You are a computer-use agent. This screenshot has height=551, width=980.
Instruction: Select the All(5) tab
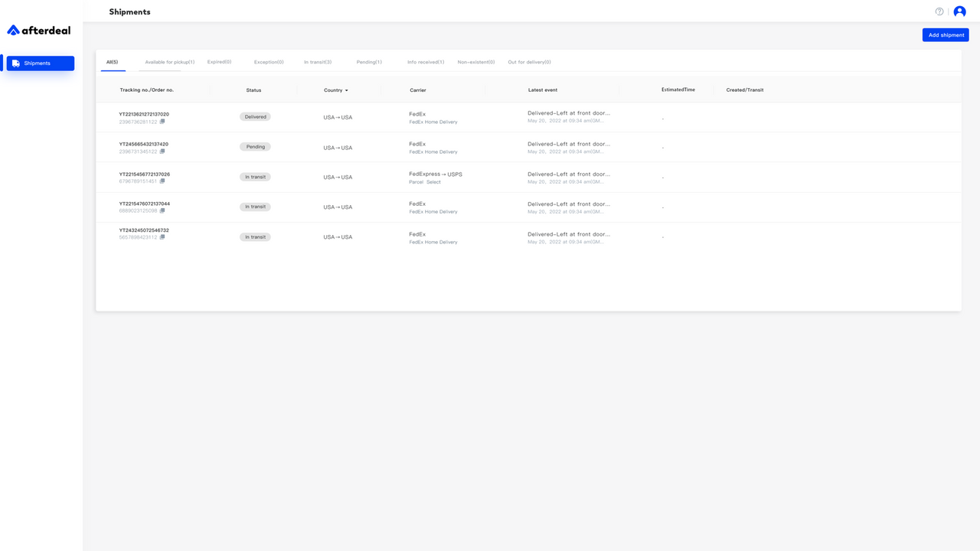point(113,62)
